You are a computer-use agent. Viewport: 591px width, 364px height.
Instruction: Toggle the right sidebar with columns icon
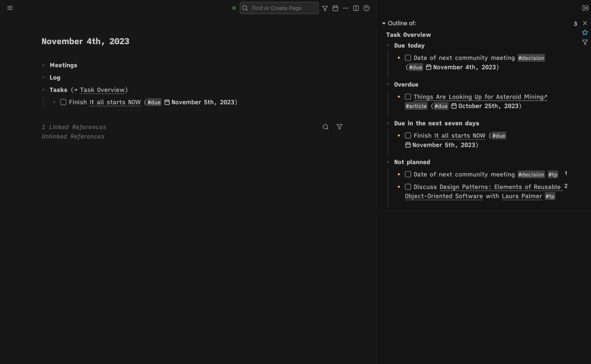356,8
